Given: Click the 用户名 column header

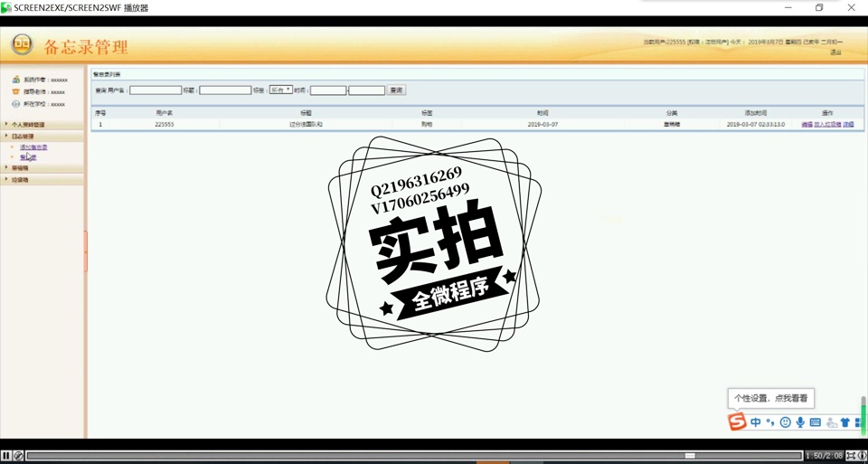Looking at the screenshot, I should [x=165, y=112].
